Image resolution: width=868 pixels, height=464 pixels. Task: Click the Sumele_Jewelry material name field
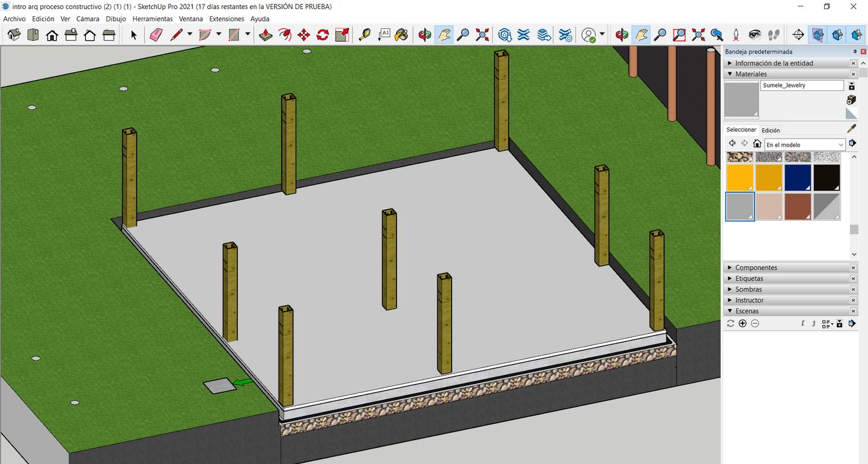point(801,85)
